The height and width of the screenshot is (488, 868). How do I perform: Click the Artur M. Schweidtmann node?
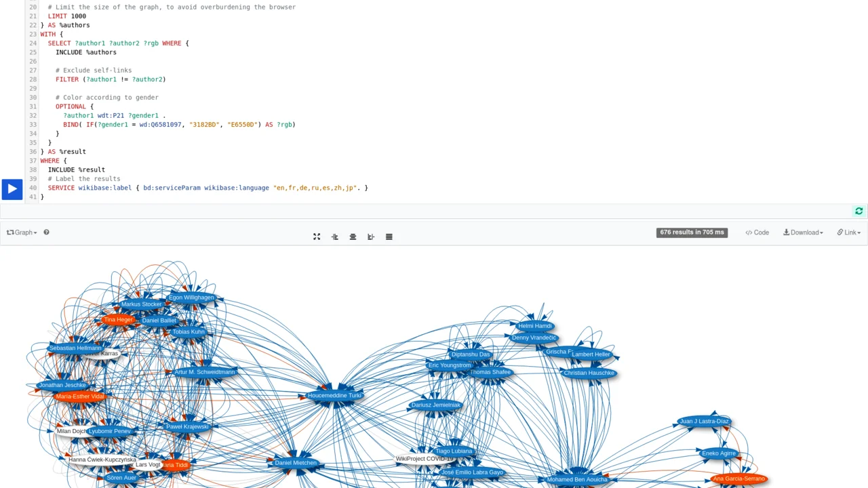click(x=205, y=372)
